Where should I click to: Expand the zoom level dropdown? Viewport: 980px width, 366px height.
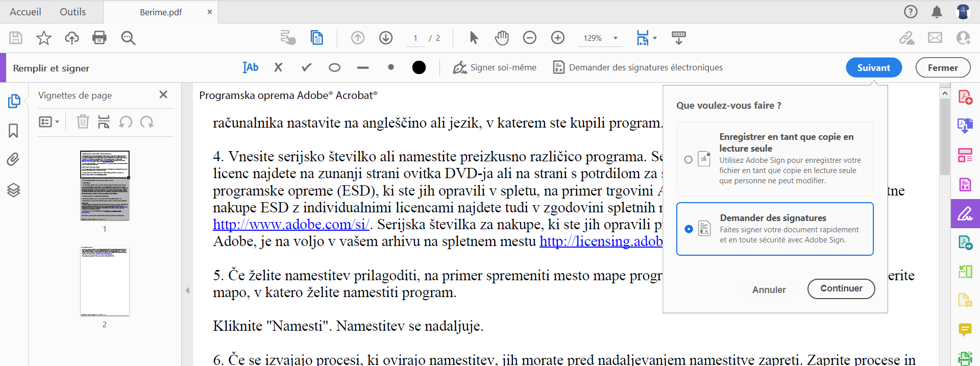coord(616,38)
